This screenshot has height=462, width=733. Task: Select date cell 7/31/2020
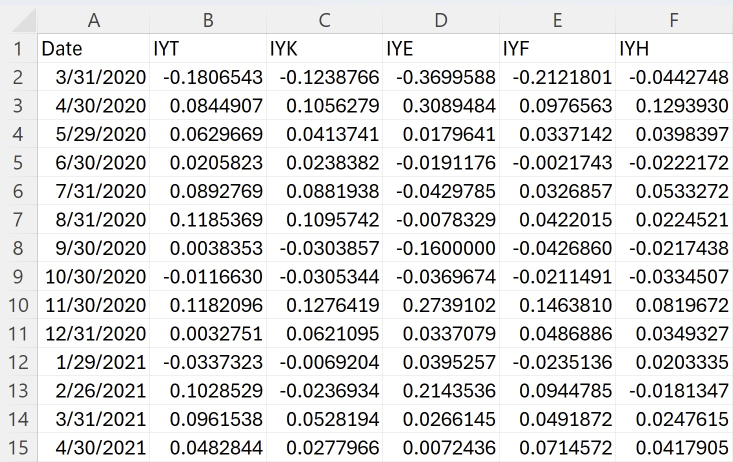[93, 191]
